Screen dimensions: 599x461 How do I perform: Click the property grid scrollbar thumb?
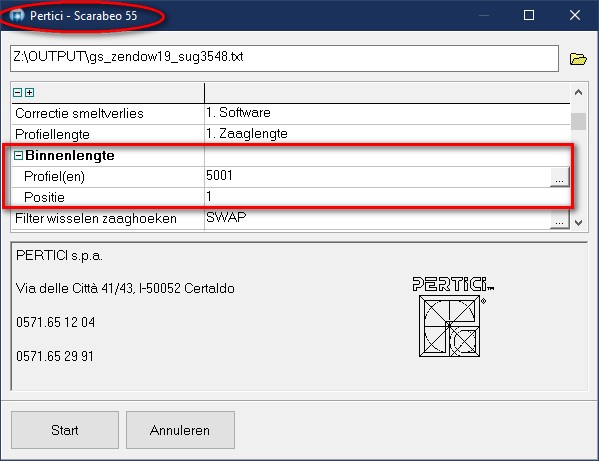pos(579,121)
